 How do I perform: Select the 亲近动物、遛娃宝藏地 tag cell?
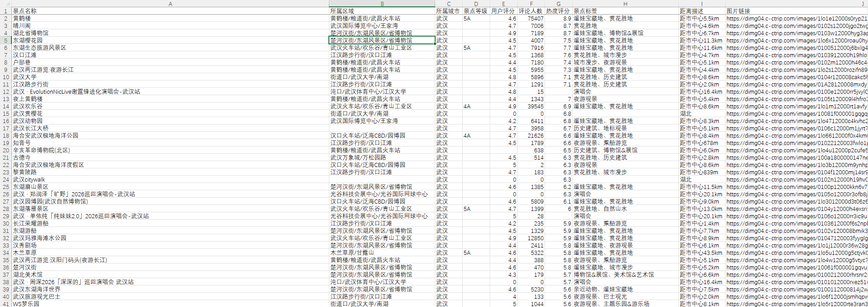[x=625, y=289]
